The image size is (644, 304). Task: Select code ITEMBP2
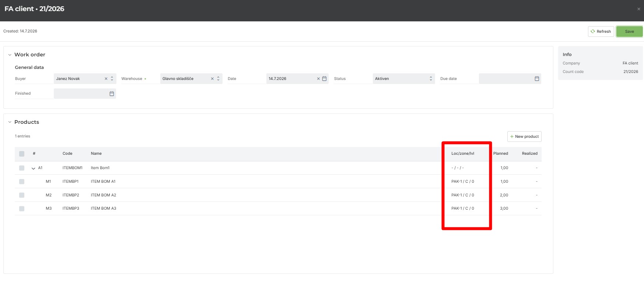[x=71, y=195]
